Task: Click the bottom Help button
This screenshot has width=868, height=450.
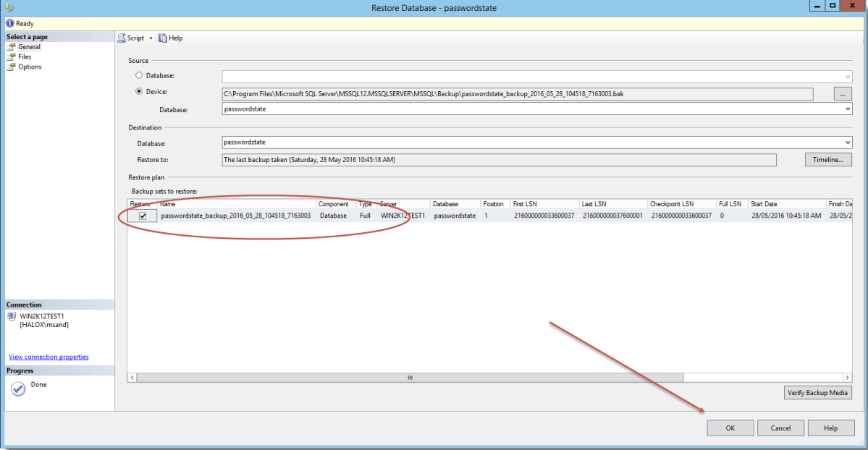Action: point(830,428)
